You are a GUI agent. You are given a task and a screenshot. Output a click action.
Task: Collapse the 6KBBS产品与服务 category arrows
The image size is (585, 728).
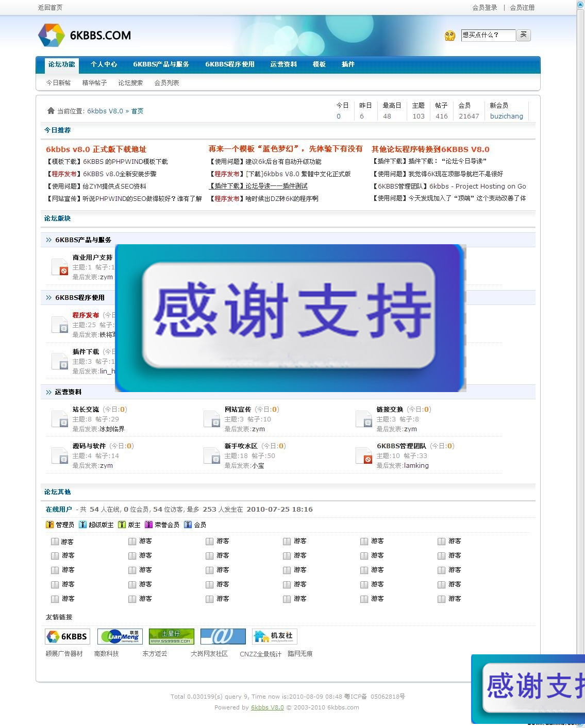click(x=49, y=240)
